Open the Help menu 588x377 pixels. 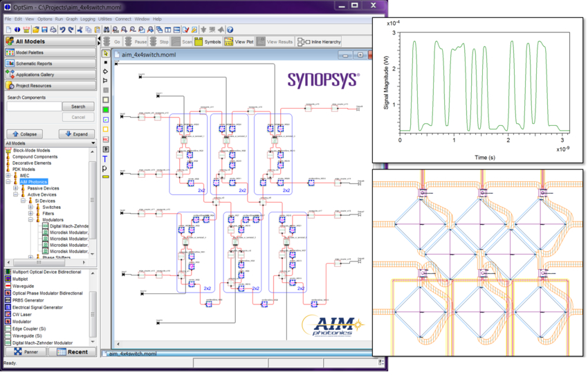[x=157, y=19]
